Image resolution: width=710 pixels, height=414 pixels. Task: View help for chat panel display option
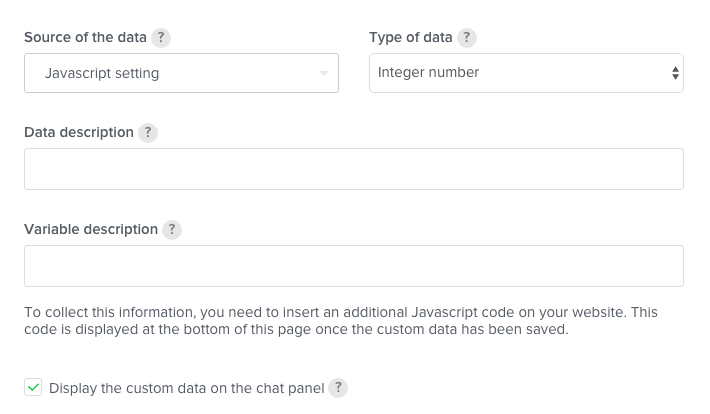coord(338,388)
